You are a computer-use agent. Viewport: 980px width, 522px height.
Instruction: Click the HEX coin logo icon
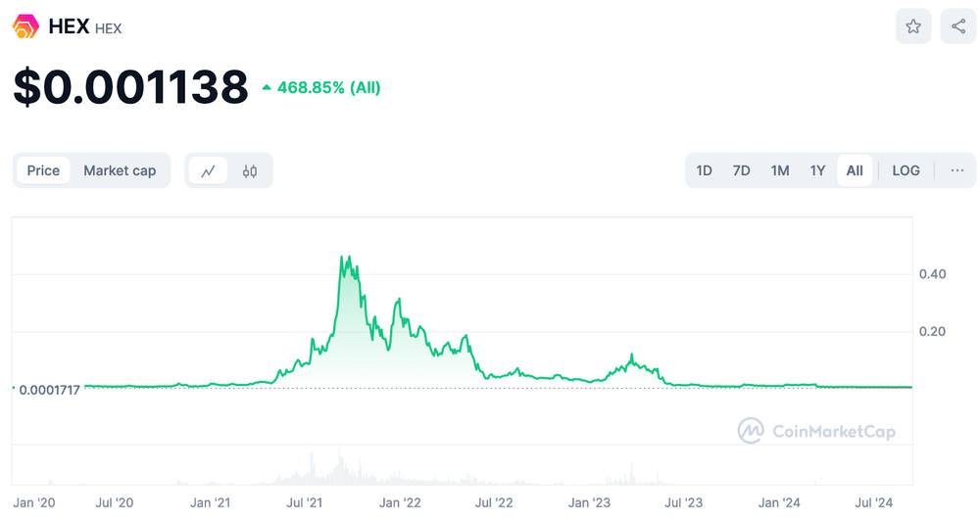point(25,26)
